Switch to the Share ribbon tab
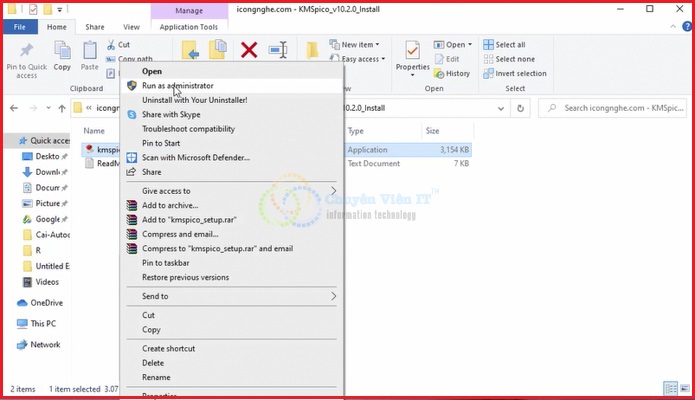Image resolution: width=695 pixels, height=400 pixels. 95,27
